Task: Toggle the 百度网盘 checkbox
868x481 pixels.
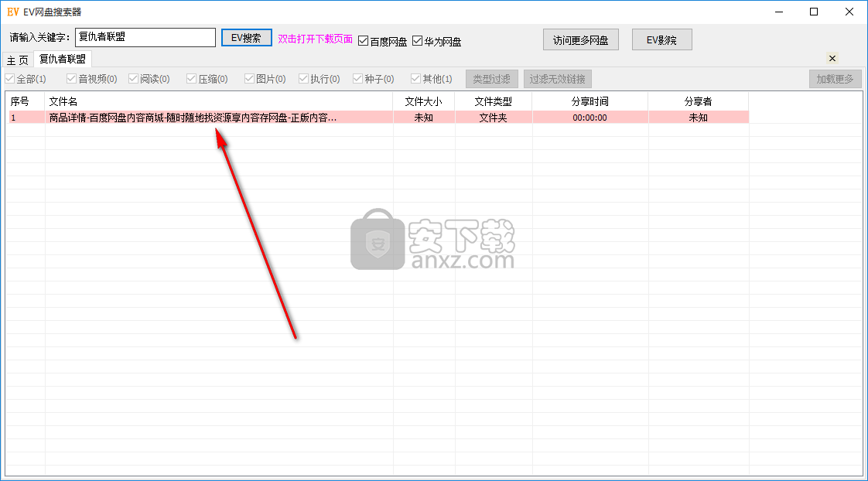Action: (382, 41)
